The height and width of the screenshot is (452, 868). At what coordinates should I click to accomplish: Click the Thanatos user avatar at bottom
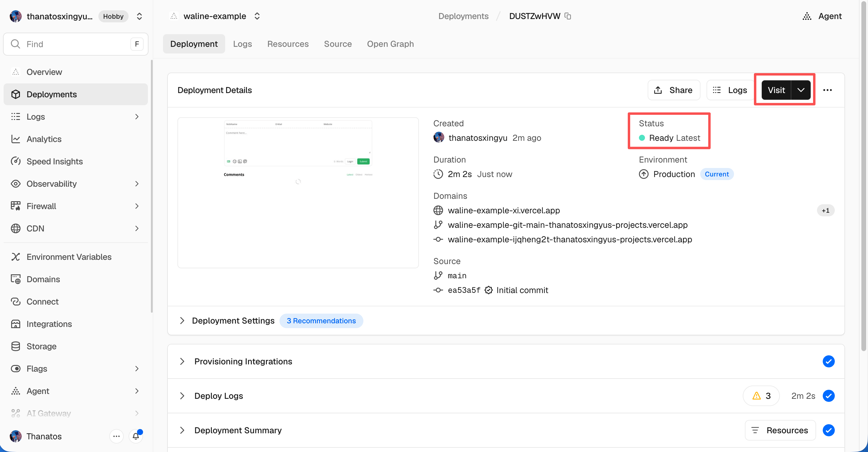tap(15, 436)
